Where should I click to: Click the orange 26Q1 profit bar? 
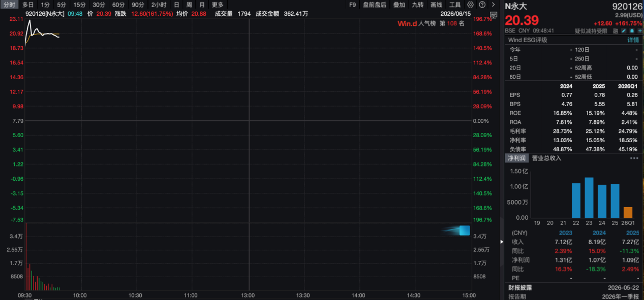628,212
